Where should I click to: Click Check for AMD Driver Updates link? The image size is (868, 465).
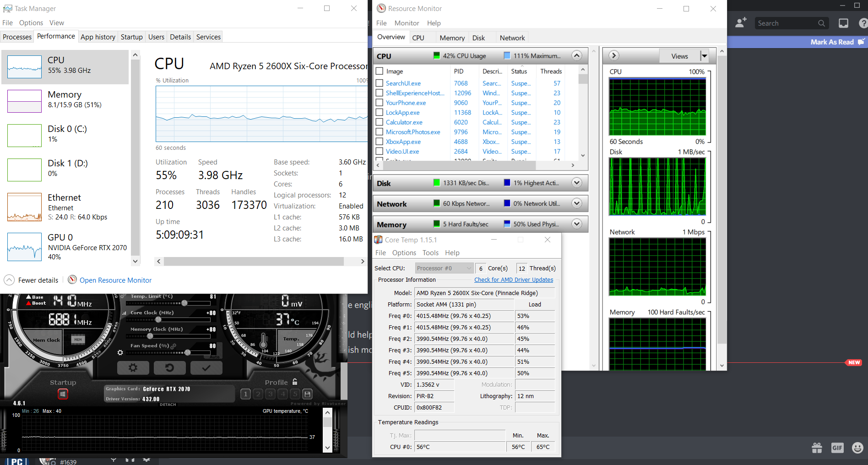(x=514, y=279)
